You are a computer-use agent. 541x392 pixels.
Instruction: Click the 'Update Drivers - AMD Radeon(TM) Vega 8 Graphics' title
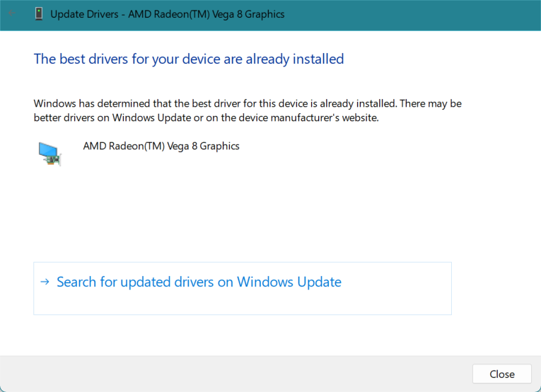pyautogui.click(x=168, y=14)
